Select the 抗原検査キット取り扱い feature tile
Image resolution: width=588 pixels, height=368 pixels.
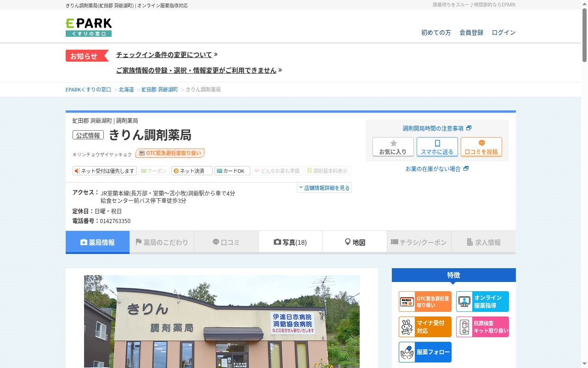point(482,327)
